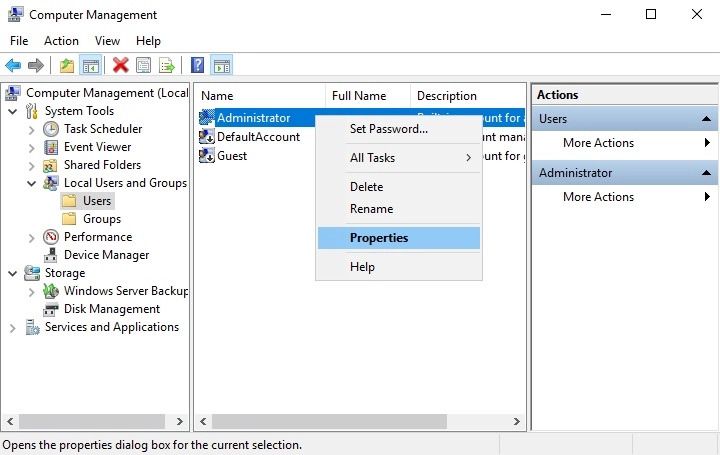Expand the Windows Server Backup node
Image resolution: width=720 pixels, height=455 pixels.
tap(31, 292)
